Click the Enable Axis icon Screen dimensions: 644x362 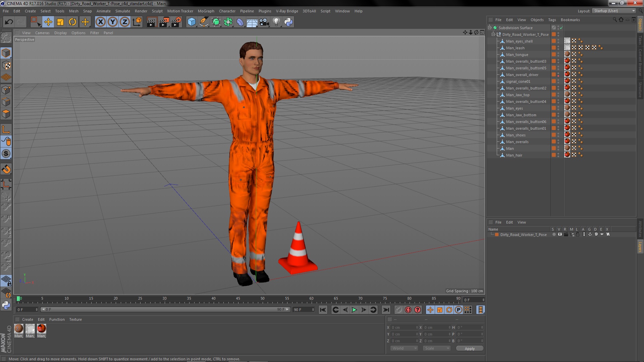6,130
